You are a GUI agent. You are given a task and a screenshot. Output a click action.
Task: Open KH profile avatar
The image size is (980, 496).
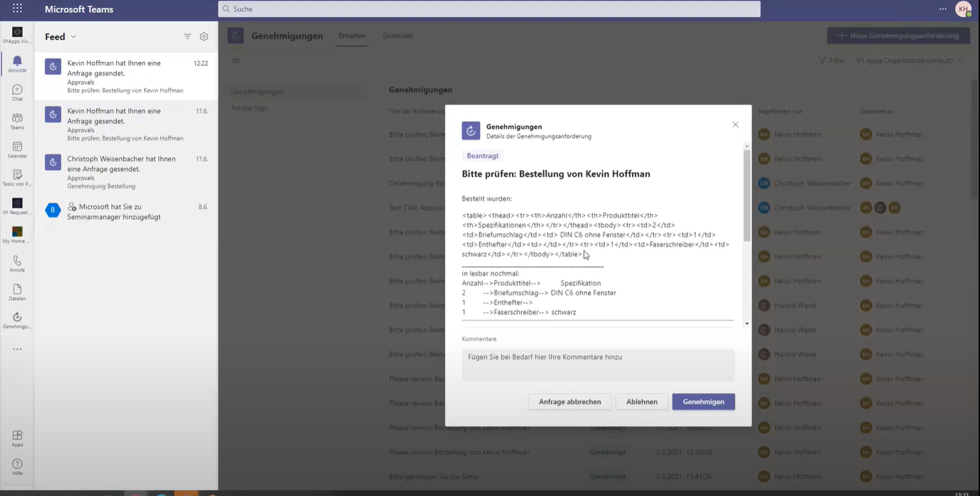tap(964, 9)
